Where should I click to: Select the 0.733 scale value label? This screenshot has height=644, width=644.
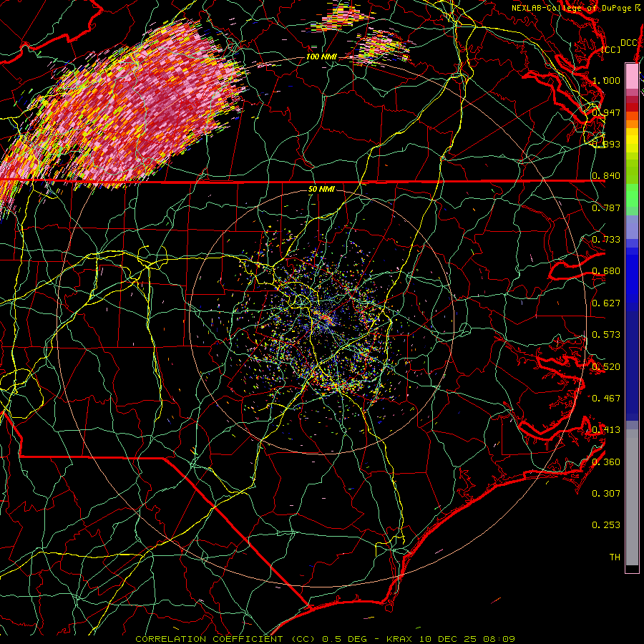point(607,239)
